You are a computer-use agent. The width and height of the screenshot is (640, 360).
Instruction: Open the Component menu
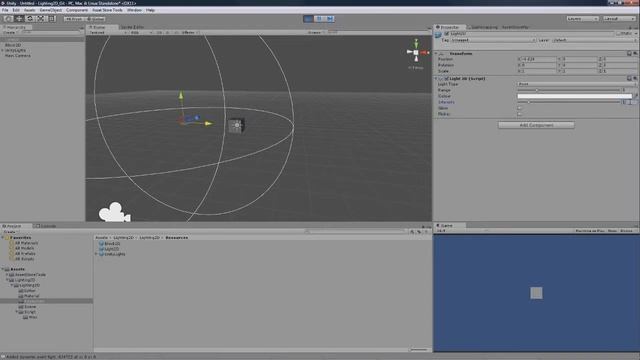[x=77, y=10]
